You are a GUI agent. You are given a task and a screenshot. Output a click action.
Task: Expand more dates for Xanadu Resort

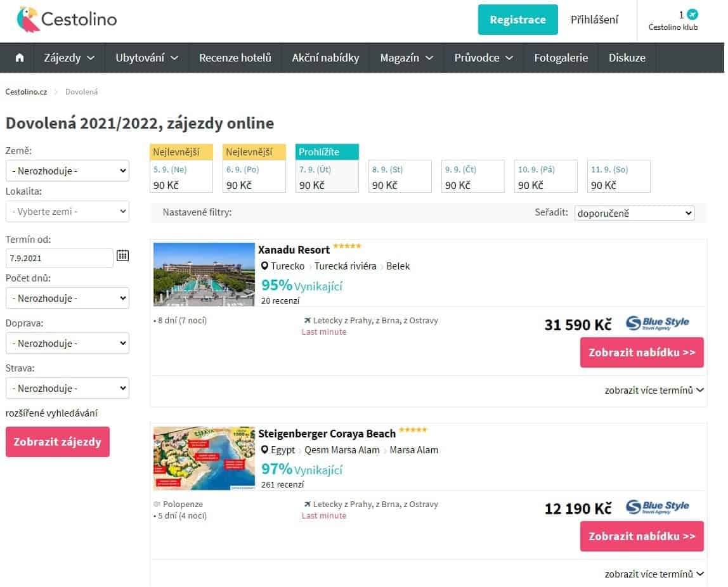click(654, 390)
